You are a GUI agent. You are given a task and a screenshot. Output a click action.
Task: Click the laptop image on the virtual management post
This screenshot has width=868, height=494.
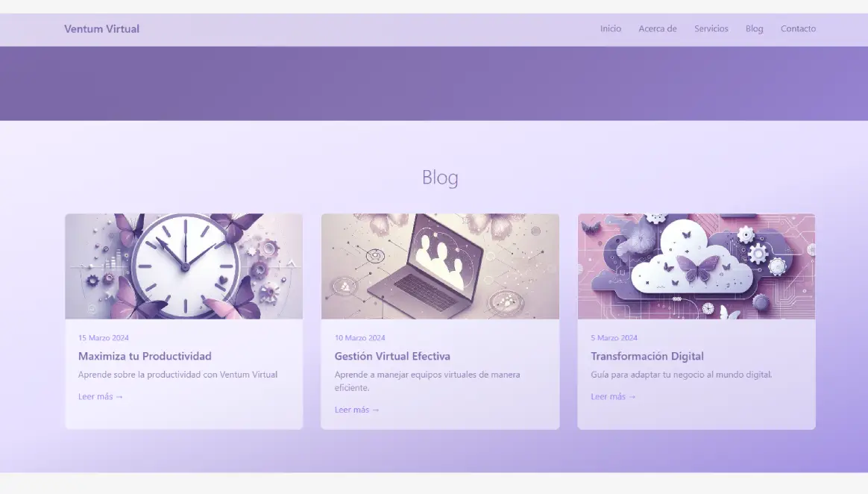click(x=440, y=266)
